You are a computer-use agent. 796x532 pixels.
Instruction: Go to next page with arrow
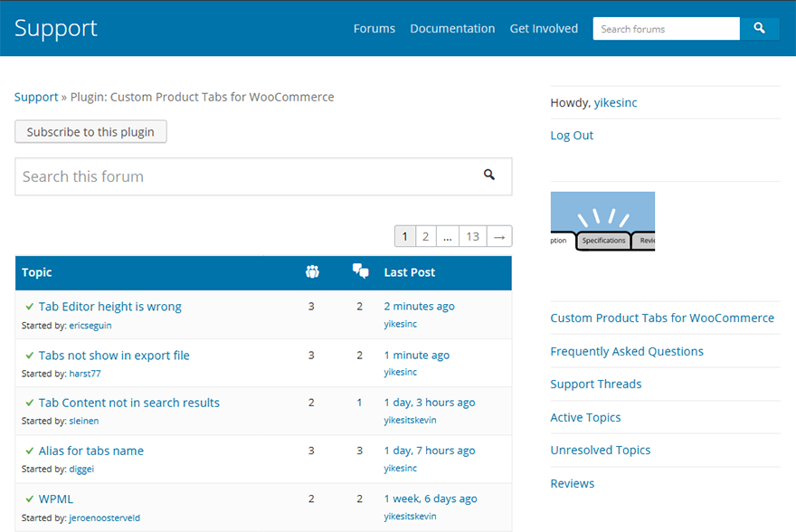click(499, 236)
